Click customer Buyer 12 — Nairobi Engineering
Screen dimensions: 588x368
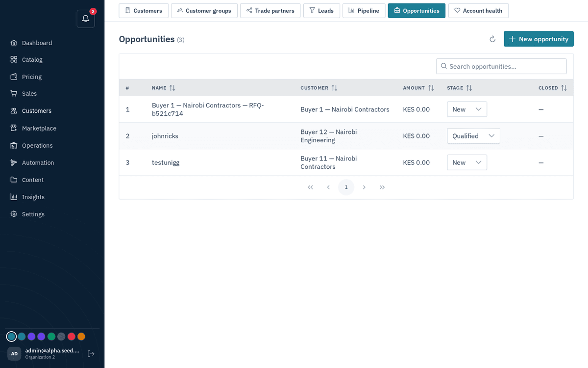pos(329,136)
